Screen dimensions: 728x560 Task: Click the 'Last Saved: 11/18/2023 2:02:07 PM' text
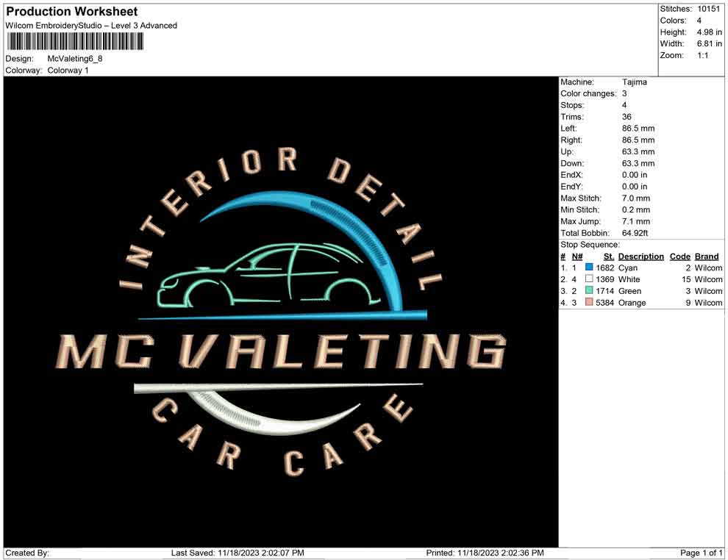click(x=238, y=553)
